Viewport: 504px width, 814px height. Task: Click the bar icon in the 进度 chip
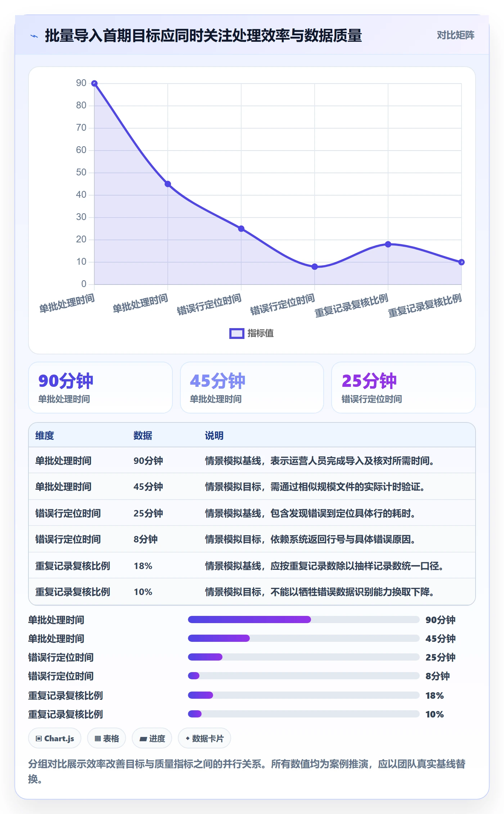(143, 739)
